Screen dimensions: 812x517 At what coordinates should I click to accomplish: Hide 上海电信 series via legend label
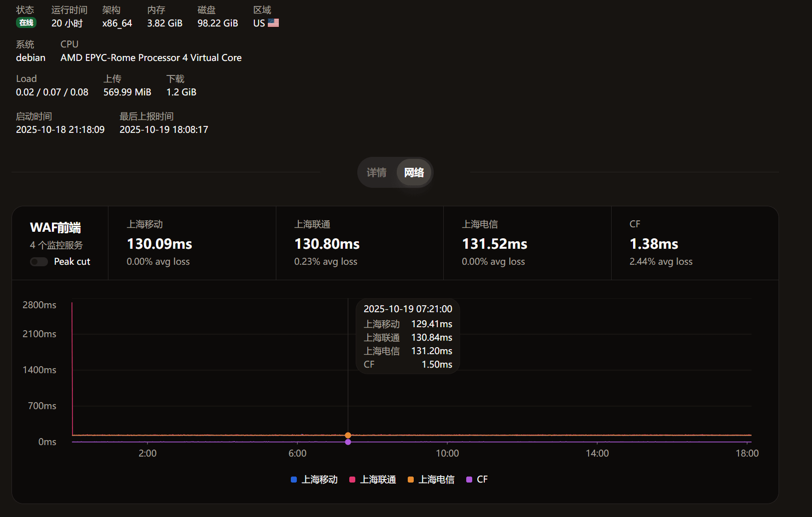click(x=436, y=480)
